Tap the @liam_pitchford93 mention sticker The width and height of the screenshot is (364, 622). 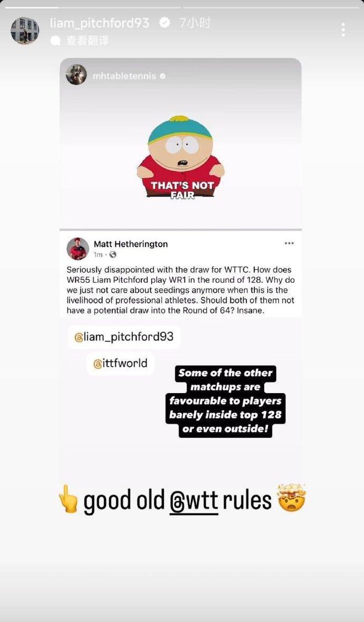click(x=124, y=337)
